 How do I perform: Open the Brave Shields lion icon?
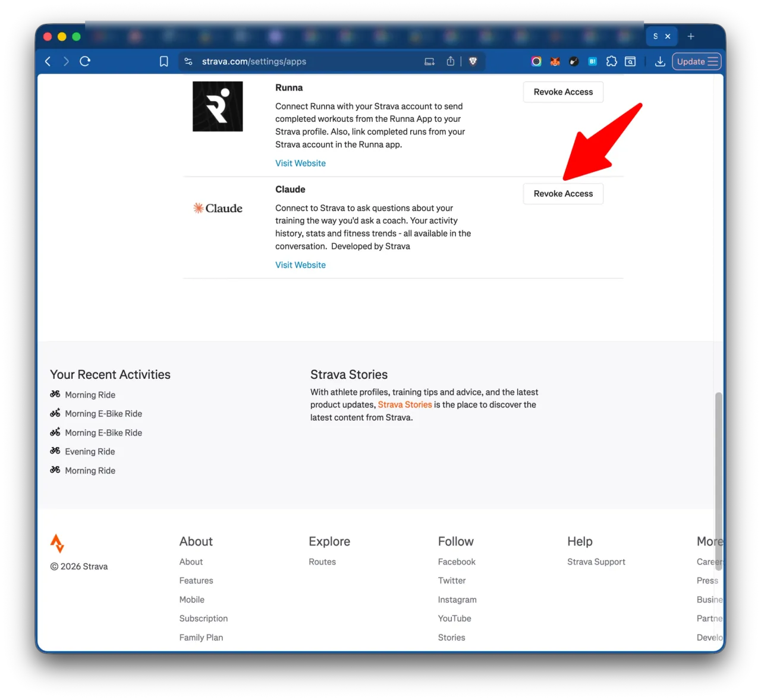point(473,61)
